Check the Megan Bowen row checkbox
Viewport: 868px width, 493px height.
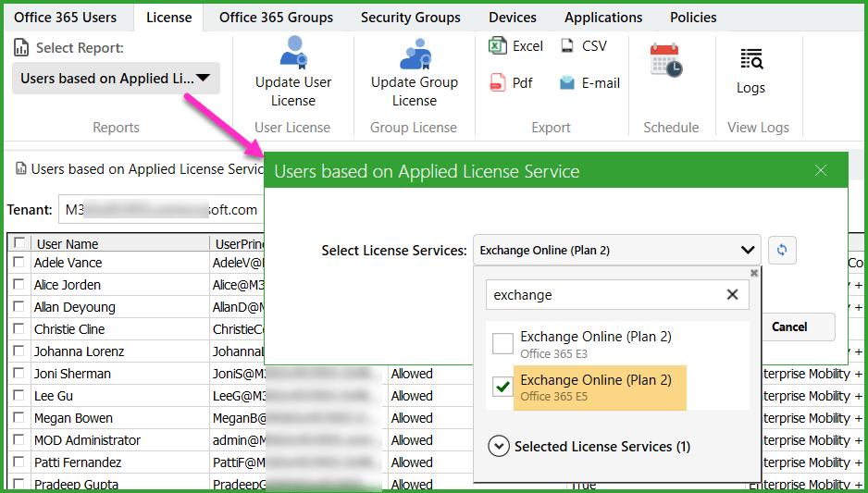pos(19,417)
